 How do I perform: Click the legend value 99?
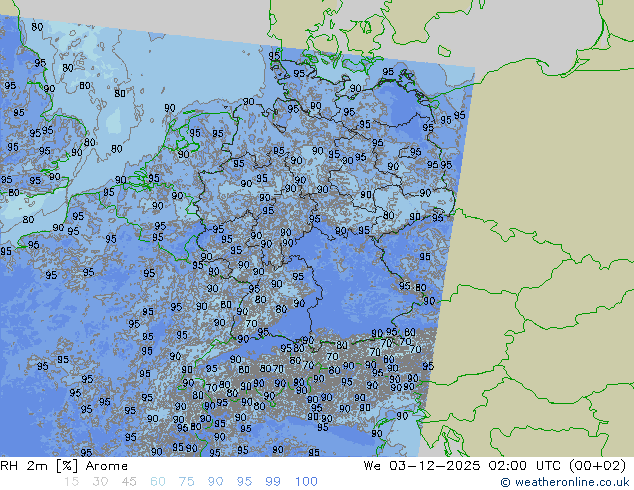tap(273, 482)
